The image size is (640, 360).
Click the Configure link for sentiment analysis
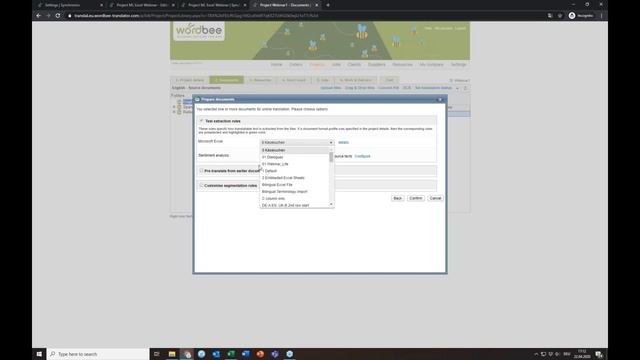[362, 156]
